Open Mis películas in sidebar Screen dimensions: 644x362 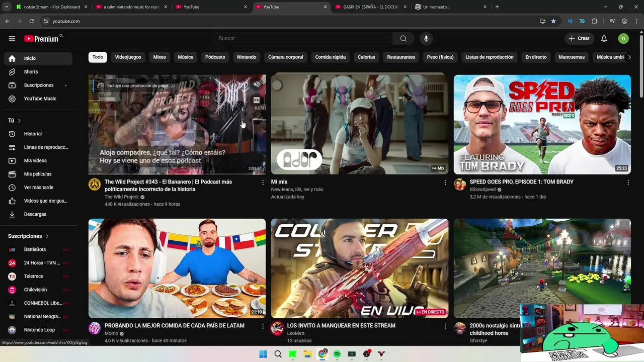(x=38, y=174)
